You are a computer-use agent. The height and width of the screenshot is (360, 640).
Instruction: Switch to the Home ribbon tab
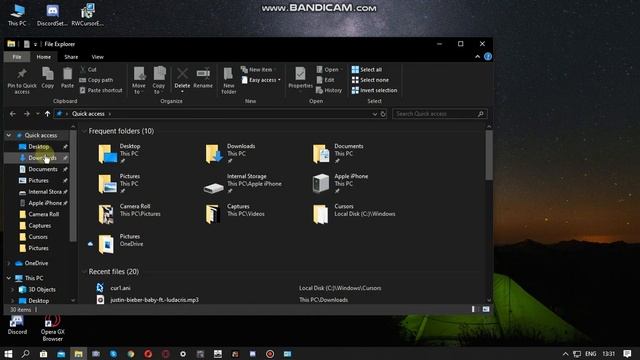click(44, 57)
